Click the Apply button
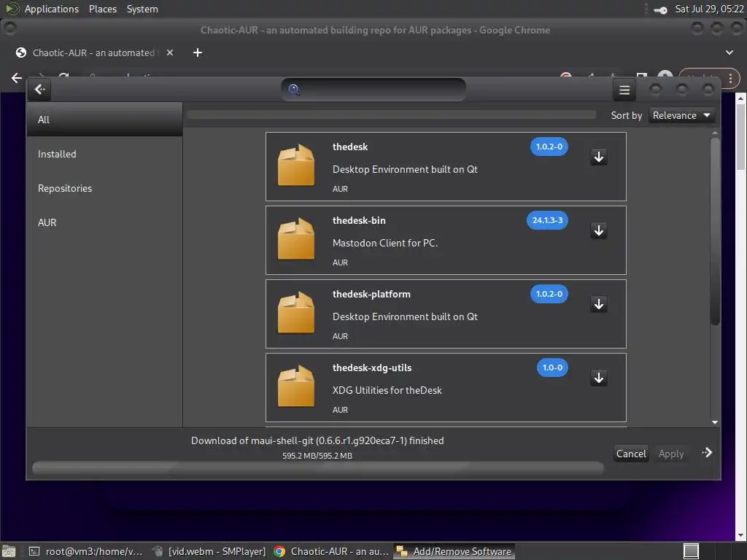Viewport: 747px width, 560px height. [671, 454]
